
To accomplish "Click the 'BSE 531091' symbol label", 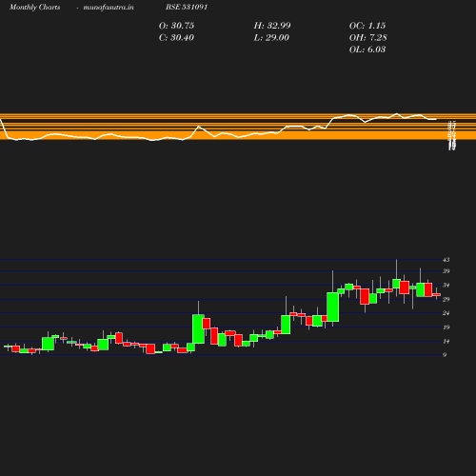I will 187,7.
